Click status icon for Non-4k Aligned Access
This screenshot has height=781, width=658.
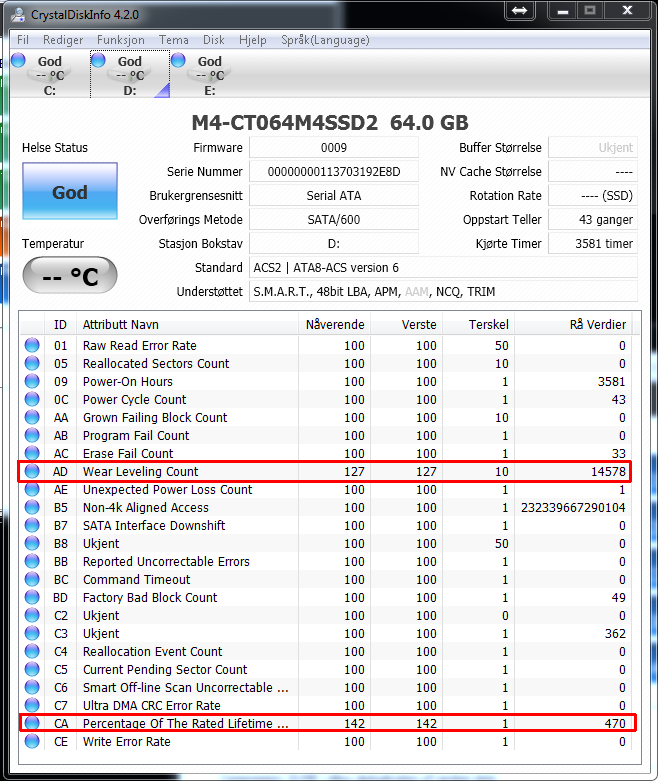[32, 508]
